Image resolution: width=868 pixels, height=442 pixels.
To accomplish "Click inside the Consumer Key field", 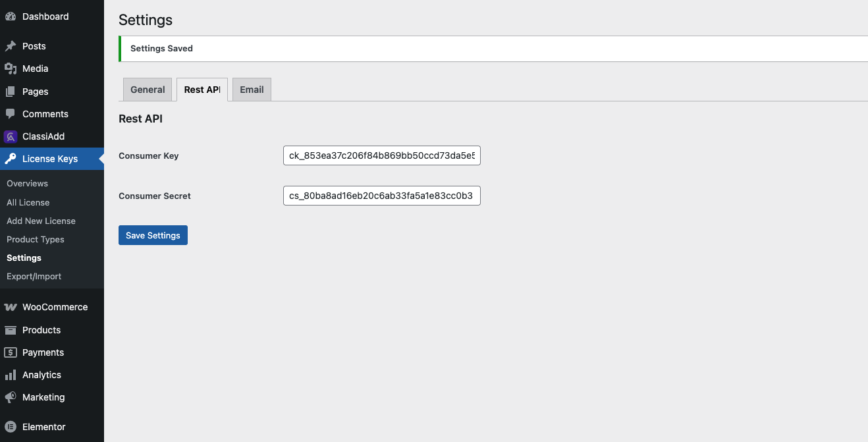I will [x=381, y=155].
